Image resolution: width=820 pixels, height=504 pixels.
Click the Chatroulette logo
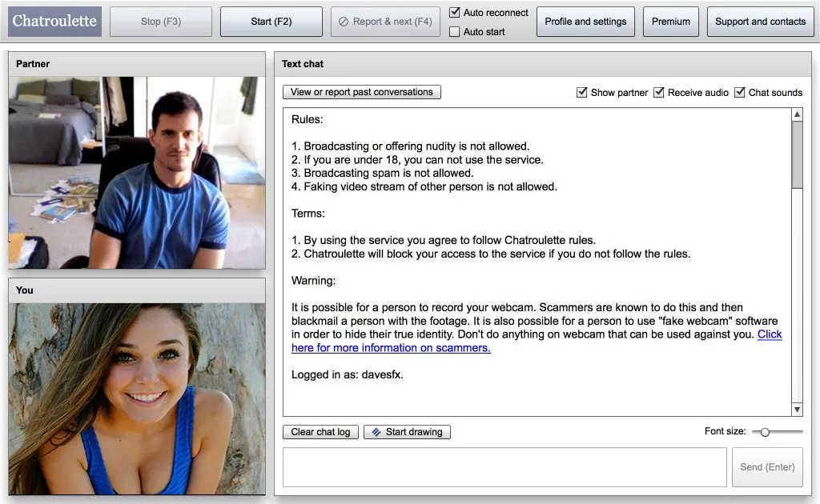pyautogui.click(x=55, y=22)
